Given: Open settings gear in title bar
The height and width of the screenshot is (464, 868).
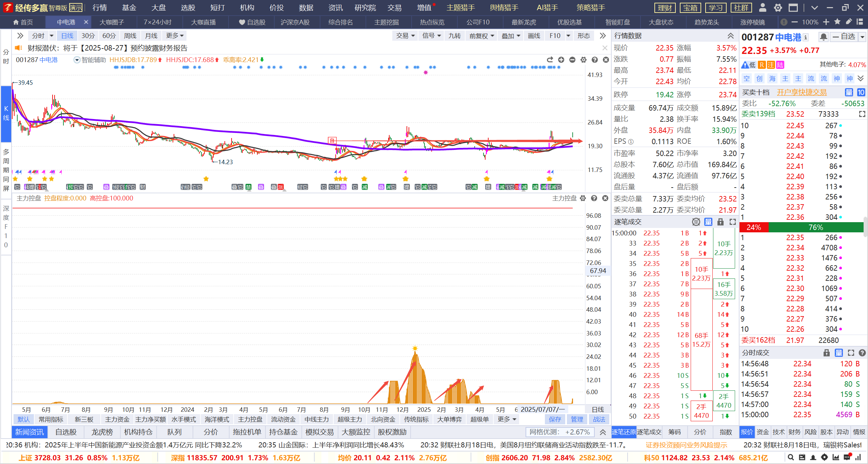Looking at the screenshot, I should tap(778, 7).
